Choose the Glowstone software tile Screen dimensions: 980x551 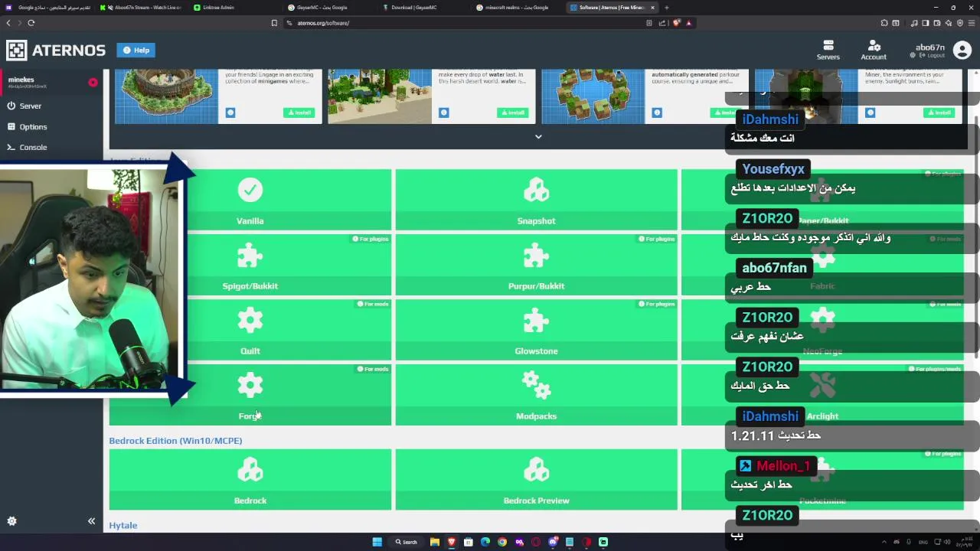tap(536, 329)
